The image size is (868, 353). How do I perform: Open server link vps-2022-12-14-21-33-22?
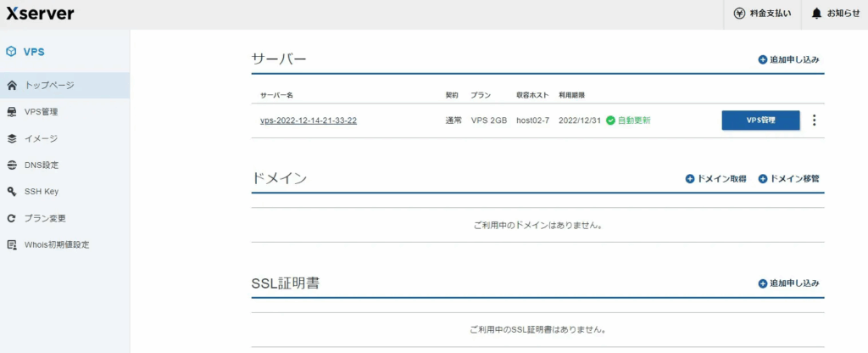(x=308, y=120)
